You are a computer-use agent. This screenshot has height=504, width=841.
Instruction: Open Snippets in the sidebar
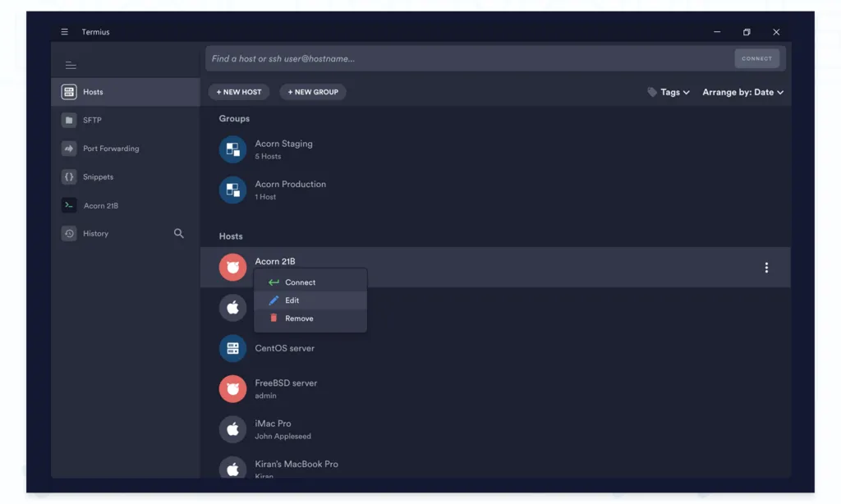[x=126, y=177]
